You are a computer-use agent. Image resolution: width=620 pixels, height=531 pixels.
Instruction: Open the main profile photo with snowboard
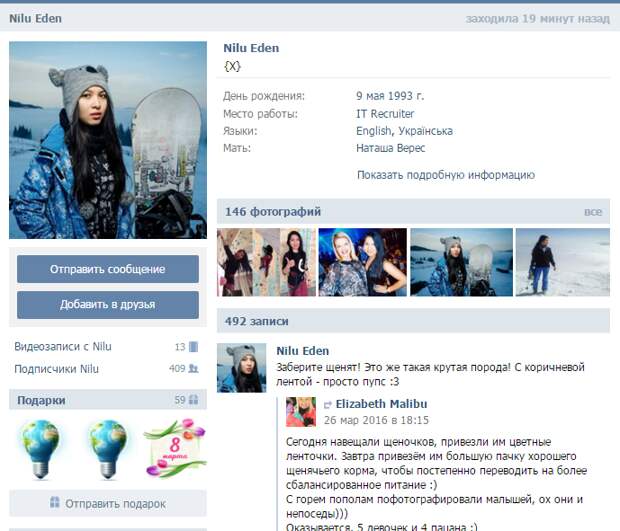pyautogui.click(x=108, y=140)
